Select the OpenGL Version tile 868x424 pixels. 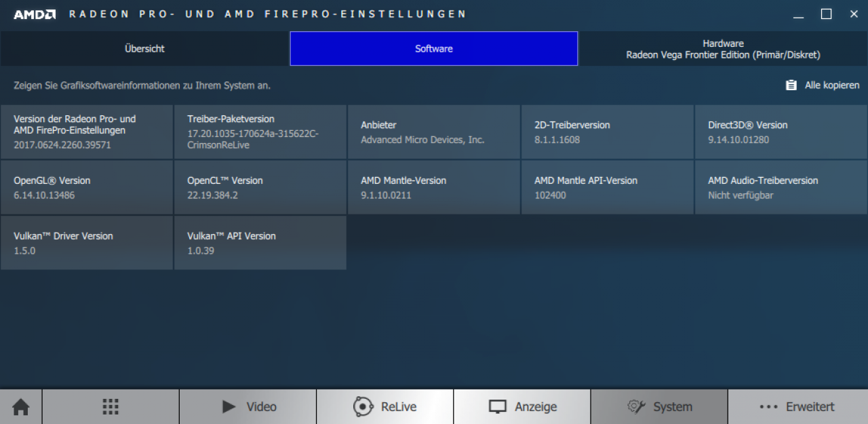point(87,187)
